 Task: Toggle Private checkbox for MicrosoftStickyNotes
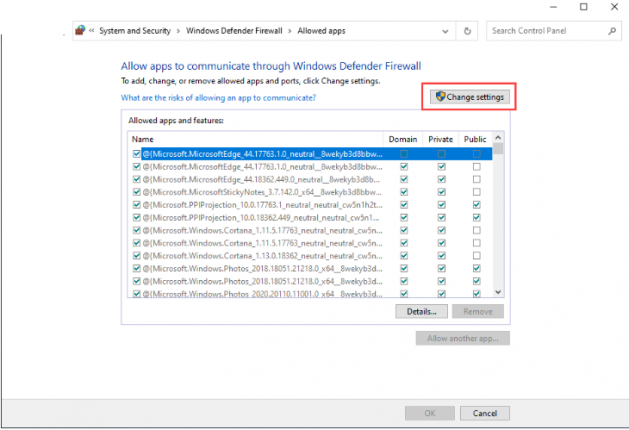(x=442, y=192)
